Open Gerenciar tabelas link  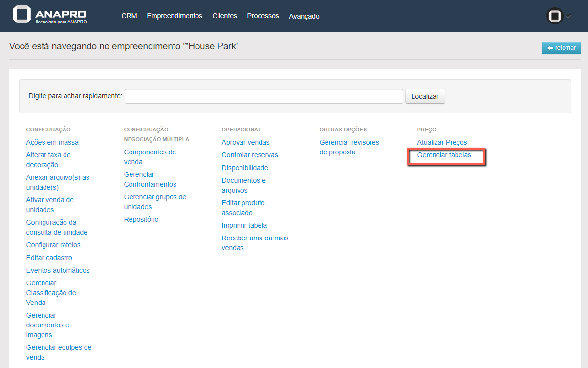(x=444, y=155)
